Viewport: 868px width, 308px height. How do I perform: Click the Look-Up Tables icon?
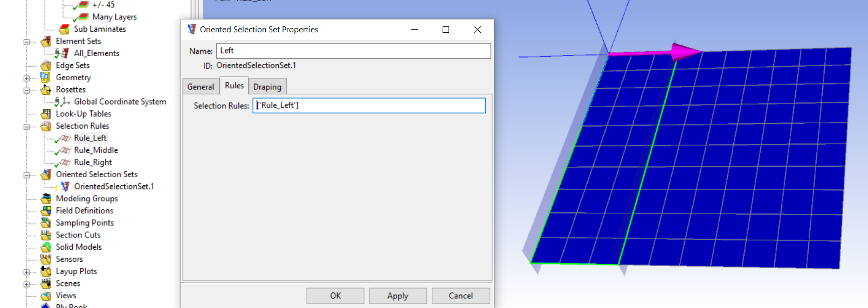(x=46, y=114)
